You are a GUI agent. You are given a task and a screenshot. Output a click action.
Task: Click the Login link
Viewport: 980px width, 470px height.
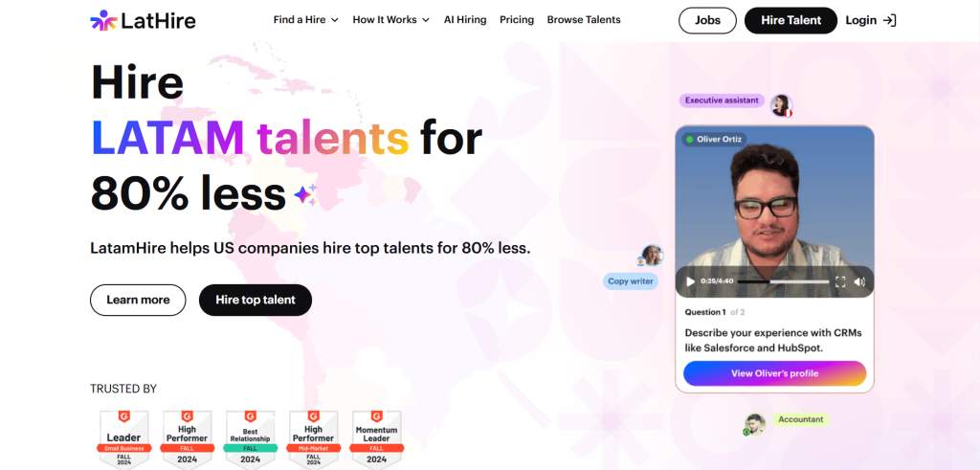[871, 20]
